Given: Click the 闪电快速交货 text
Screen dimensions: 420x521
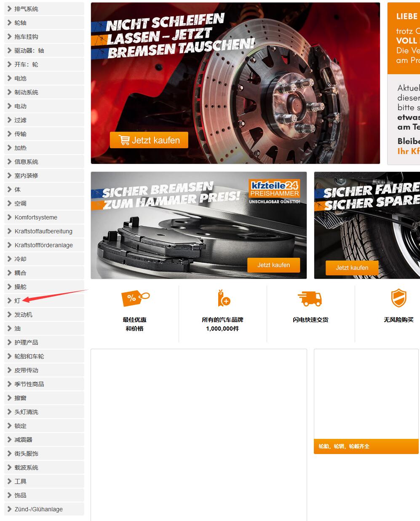Looking at the screenshot, I should point(310,320).
